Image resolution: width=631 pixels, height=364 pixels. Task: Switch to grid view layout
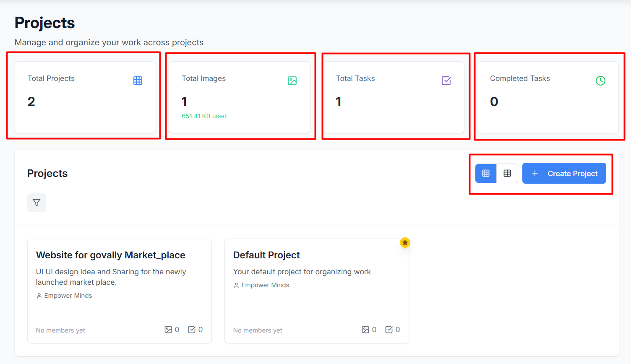pos(486,173)
